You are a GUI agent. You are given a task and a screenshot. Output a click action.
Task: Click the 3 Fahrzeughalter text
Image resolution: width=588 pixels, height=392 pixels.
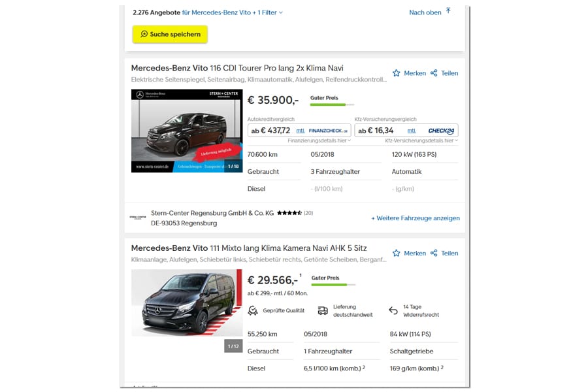(x=335, y=171)
